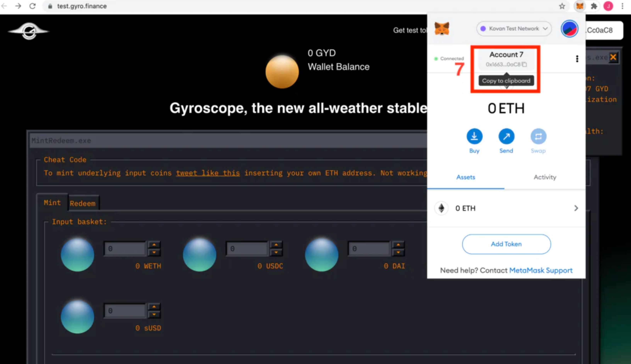
Task: Open the Chrome profile avatar J
Action: [608, 6]
